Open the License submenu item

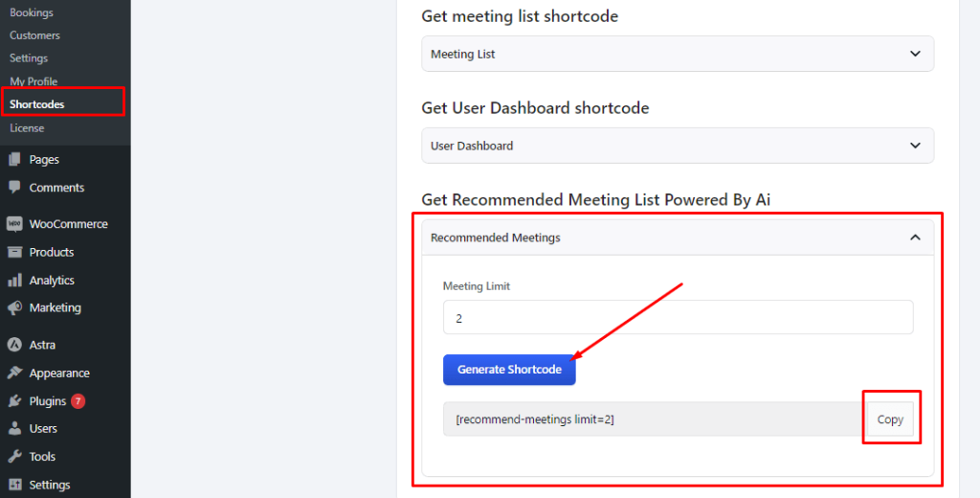click(x=27, y=128)
